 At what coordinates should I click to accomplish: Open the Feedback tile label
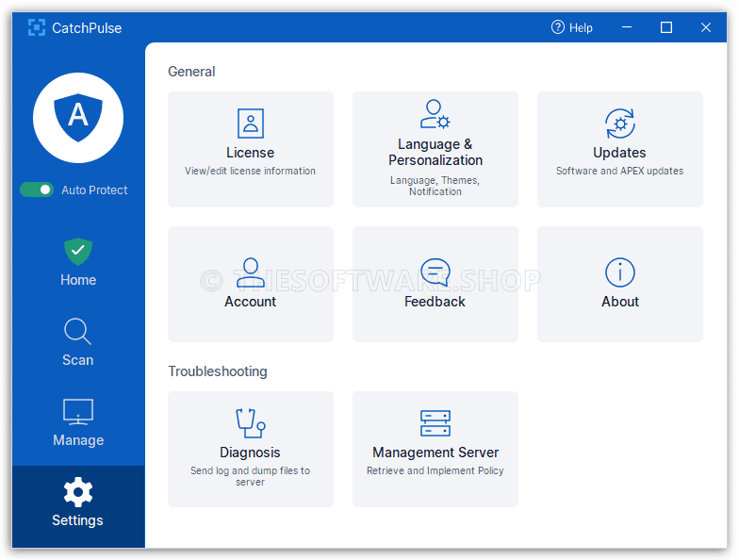[x=435, y=302]
